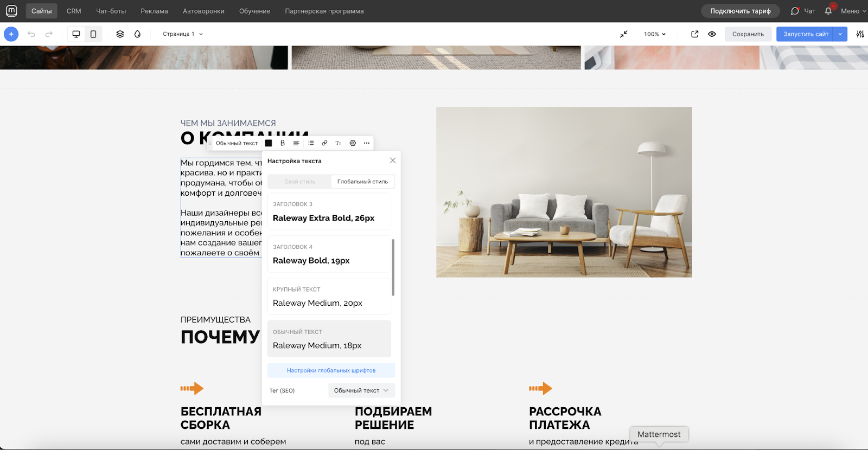Toggle preview eye icon
The height and width of the screenshot is (450, 868).
(x=712, y=34)
